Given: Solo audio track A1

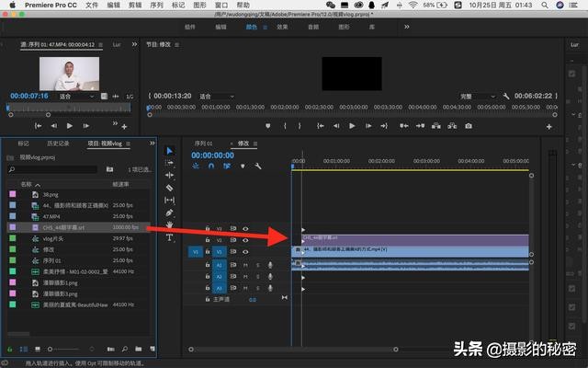Looking at the screenshot, I should point(257,265).
